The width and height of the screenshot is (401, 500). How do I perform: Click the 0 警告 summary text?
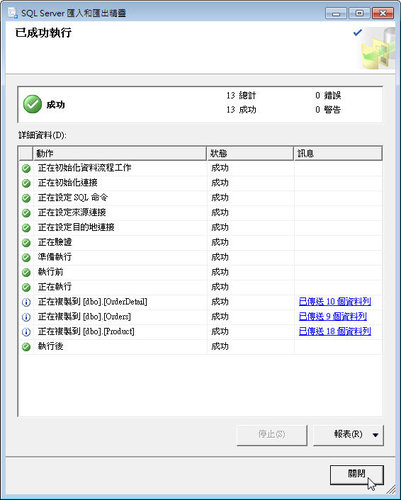(x=328, y=110)
